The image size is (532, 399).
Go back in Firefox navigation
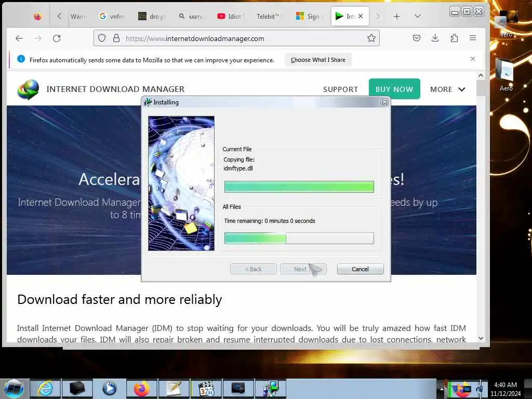(19, 38)
